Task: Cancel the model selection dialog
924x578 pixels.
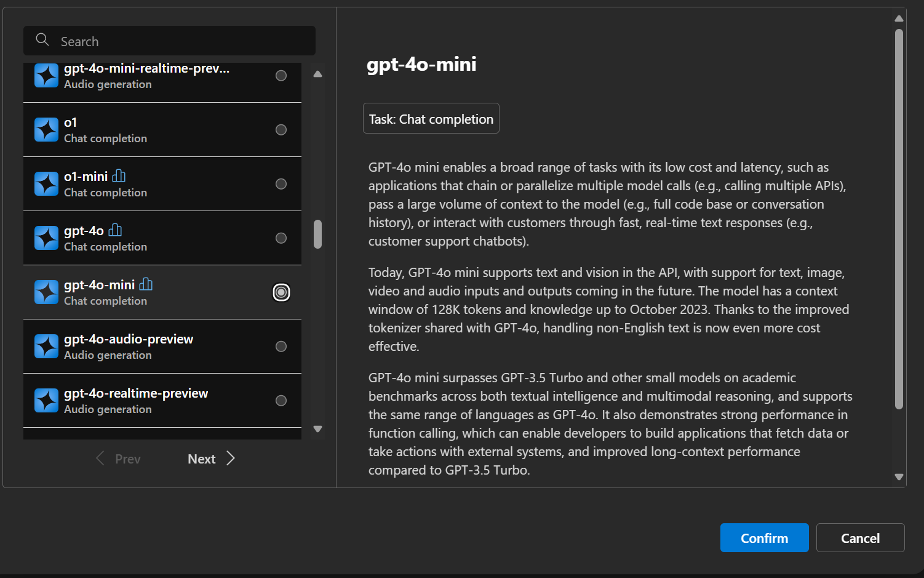Action: tap(860, 538)
